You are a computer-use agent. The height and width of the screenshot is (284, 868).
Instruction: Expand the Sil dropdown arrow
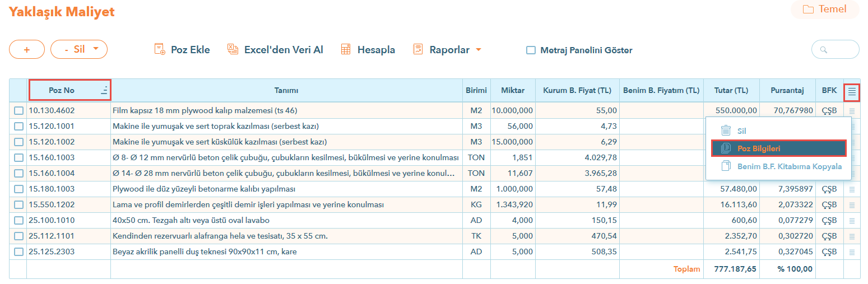click(96, 49)
